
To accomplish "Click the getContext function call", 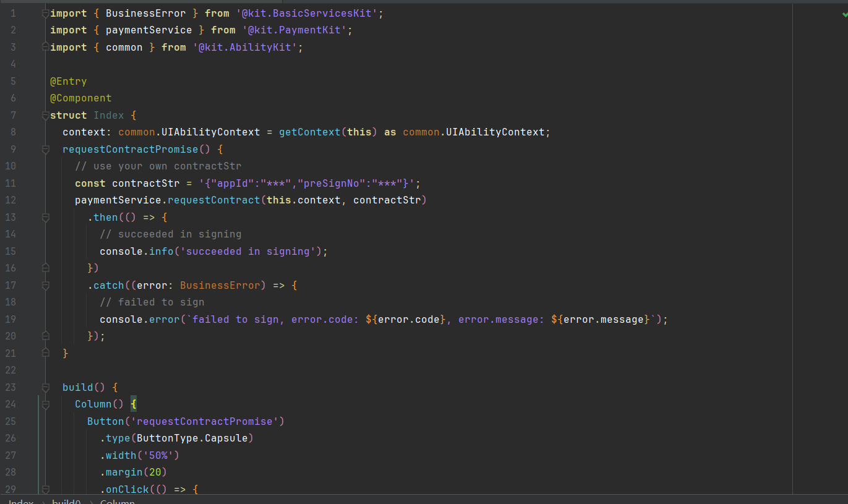I will pyautogui.click(x=309, y=132).
